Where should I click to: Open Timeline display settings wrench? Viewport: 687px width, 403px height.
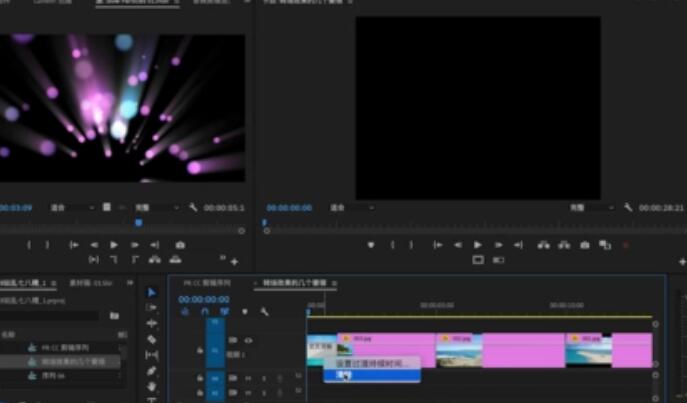click(264, 312)
